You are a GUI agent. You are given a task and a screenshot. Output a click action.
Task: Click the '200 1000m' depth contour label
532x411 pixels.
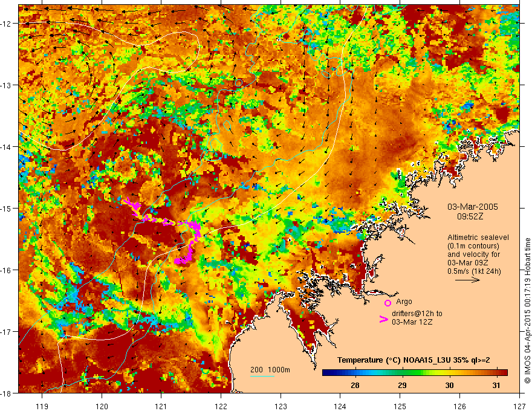(x=270, y=370)
